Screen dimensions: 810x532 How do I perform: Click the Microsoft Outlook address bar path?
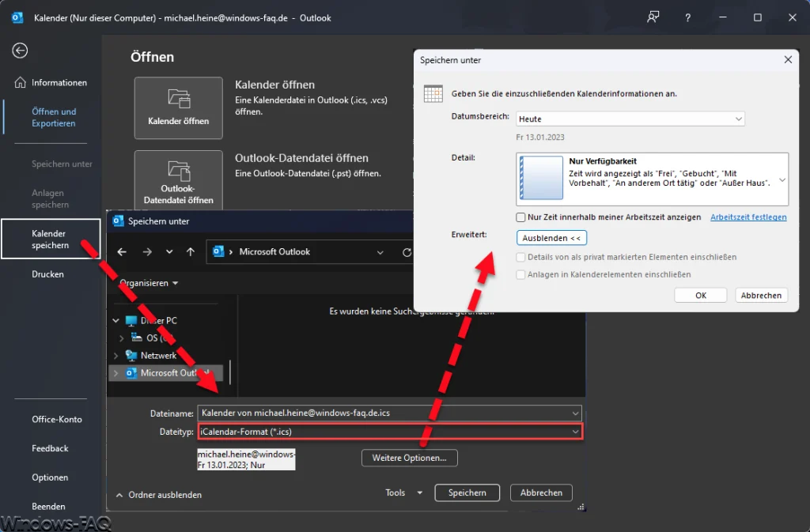pyautogui.click(x=274, y=252)
